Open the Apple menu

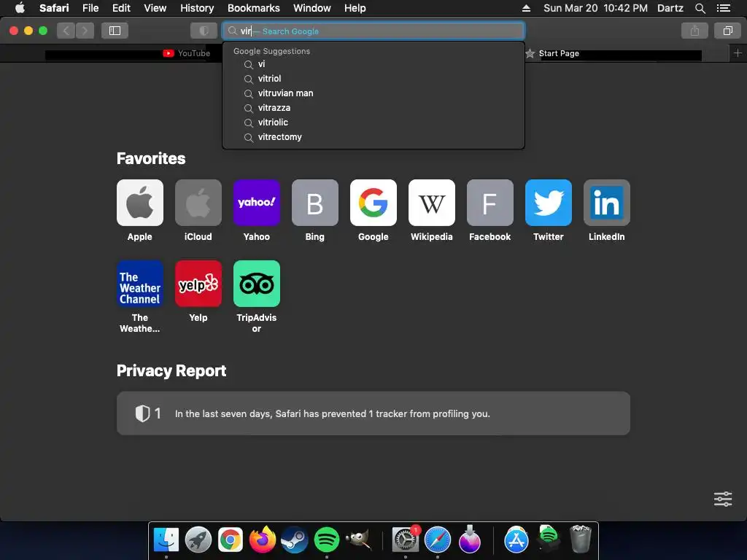(20, 7)
